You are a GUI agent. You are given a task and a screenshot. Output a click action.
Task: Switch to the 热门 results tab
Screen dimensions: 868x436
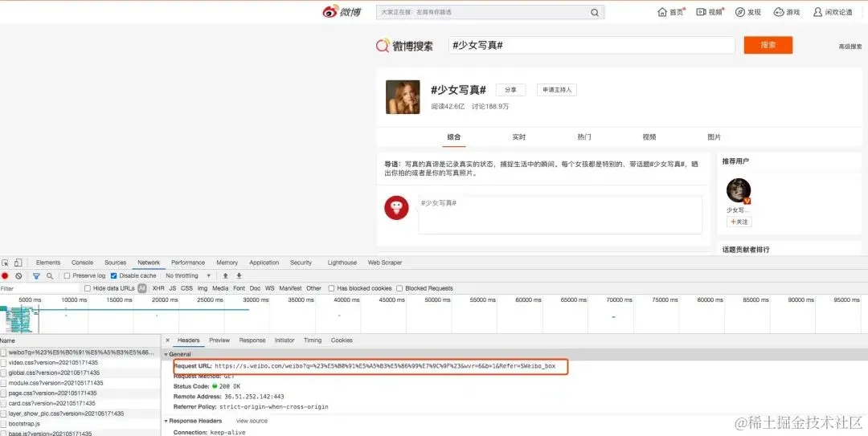click(x=584, y=137)
